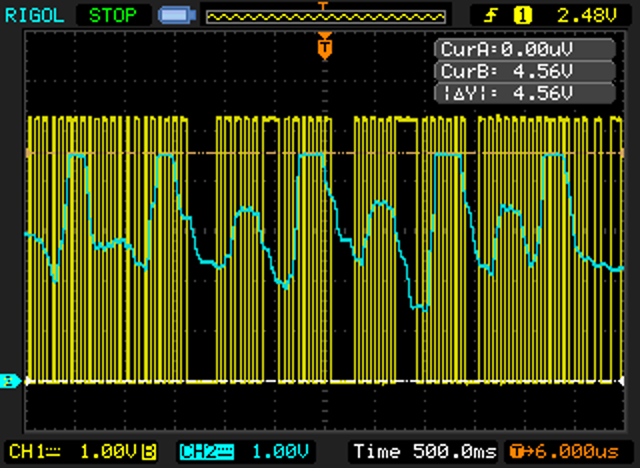The width and height of the screenshot is (640, 468).
Task: Click the CH2 label in status bar
Action: click(207, 452)
